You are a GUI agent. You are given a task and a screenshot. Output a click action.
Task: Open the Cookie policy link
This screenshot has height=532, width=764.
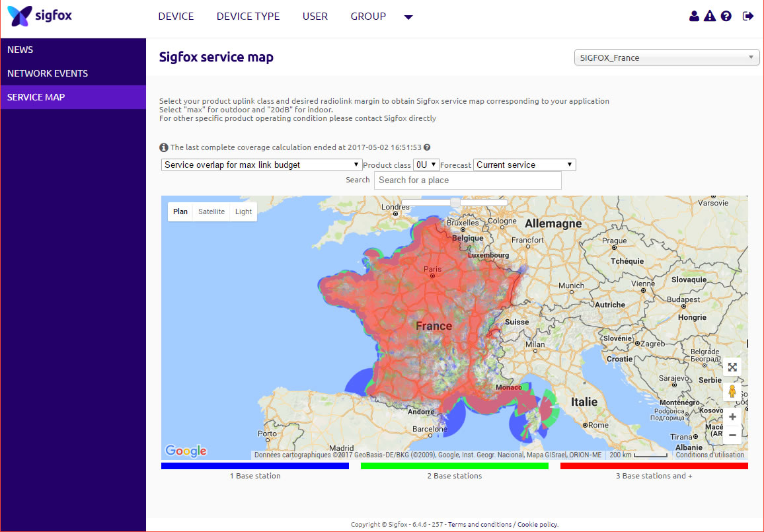(537, 525)
